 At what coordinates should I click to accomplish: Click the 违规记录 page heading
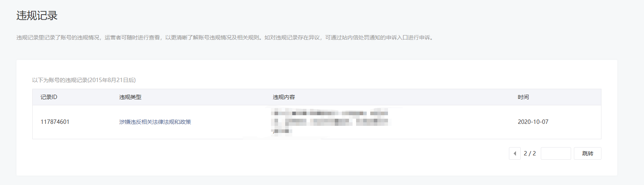coord(37,15)
